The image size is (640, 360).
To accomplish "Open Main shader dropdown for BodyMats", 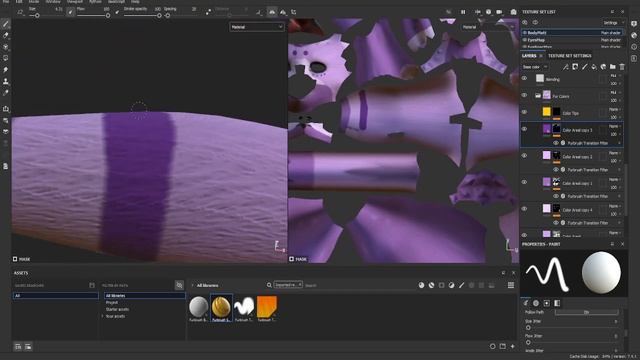I will (611, 33).
